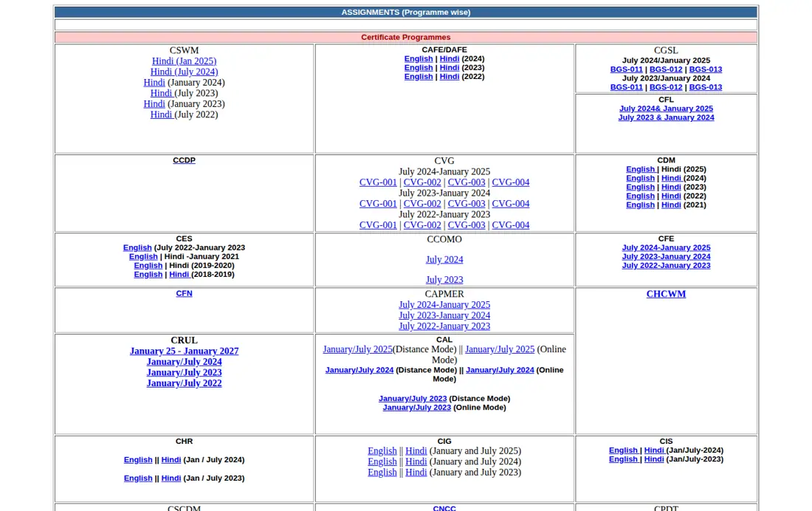Open CIG English link for January and July 2023
Viewport: 812px width, 511px height.
[382, 473]
